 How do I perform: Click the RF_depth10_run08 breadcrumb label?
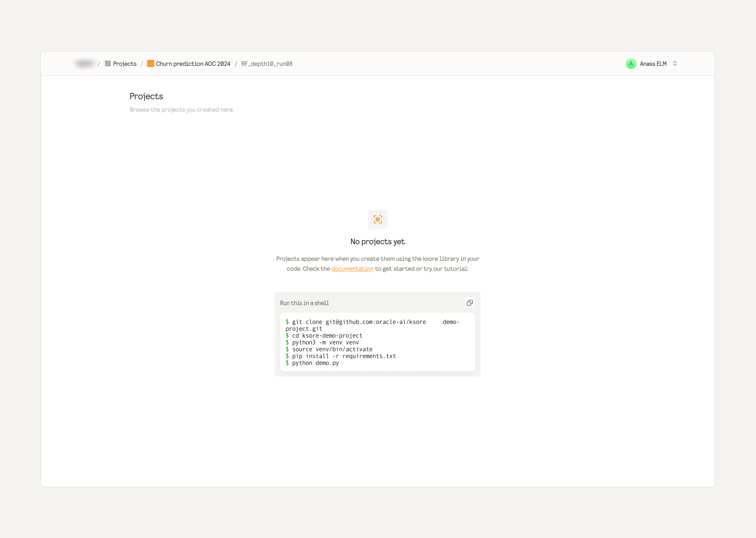point(267,64)
